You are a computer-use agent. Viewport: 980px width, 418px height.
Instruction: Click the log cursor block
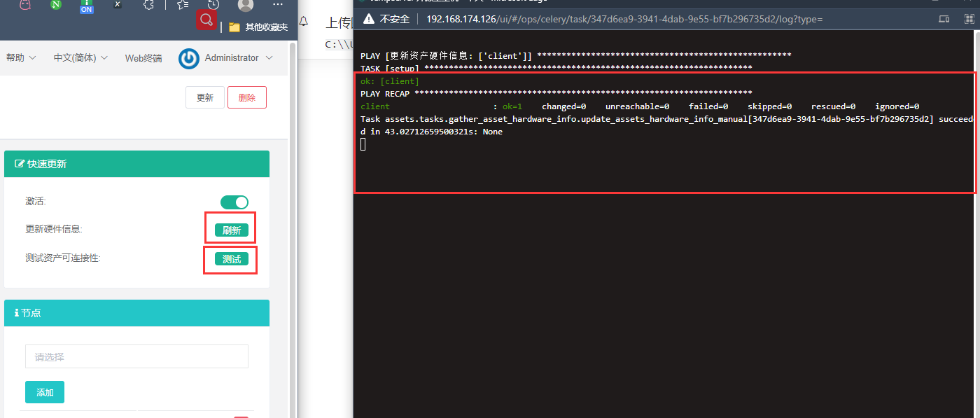[363, 144]
